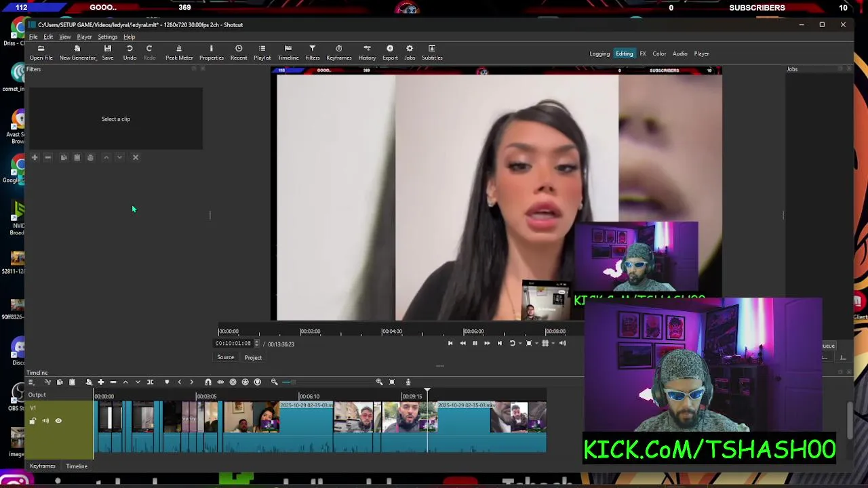Open the Properties panel
This screenshot has height=488, width=868.
click(211, 52)
